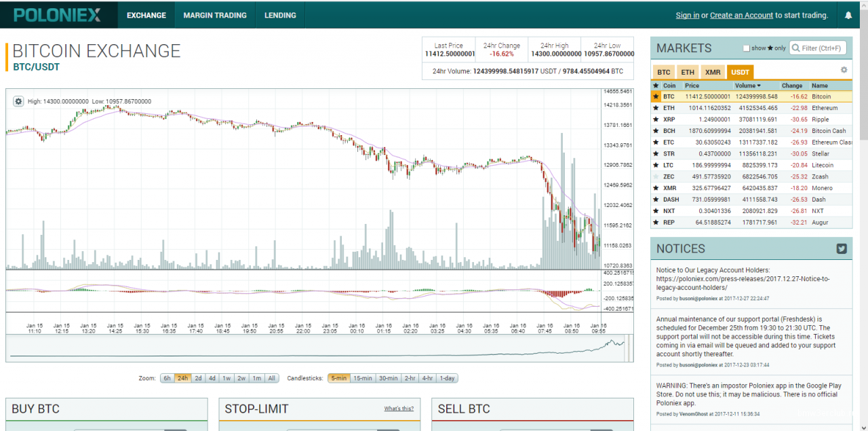Select 30-min candlesticks
This screenshot has width=868, height=431.
tap(388, 378)
